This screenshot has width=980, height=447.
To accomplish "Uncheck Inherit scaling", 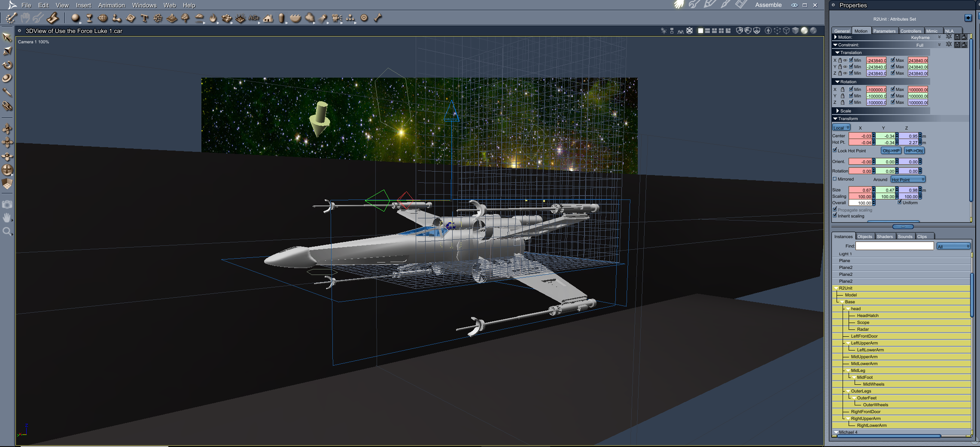I will [x=835, y=215].
